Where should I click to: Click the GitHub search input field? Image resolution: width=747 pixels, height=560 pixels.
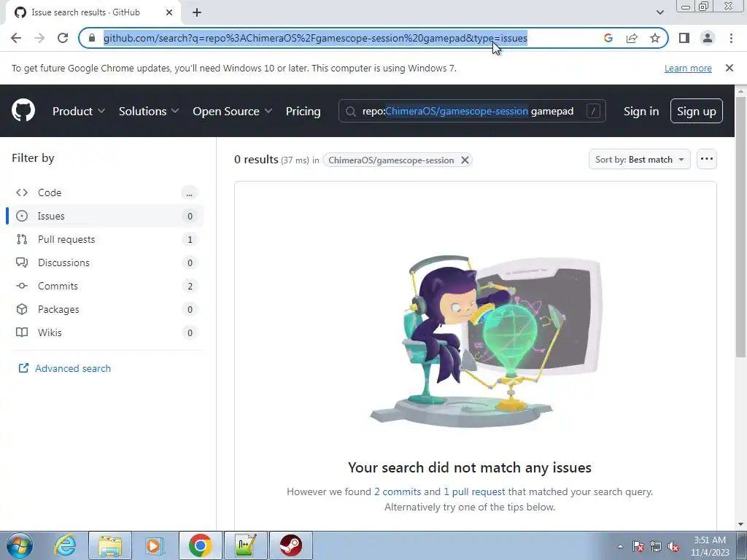472,111
